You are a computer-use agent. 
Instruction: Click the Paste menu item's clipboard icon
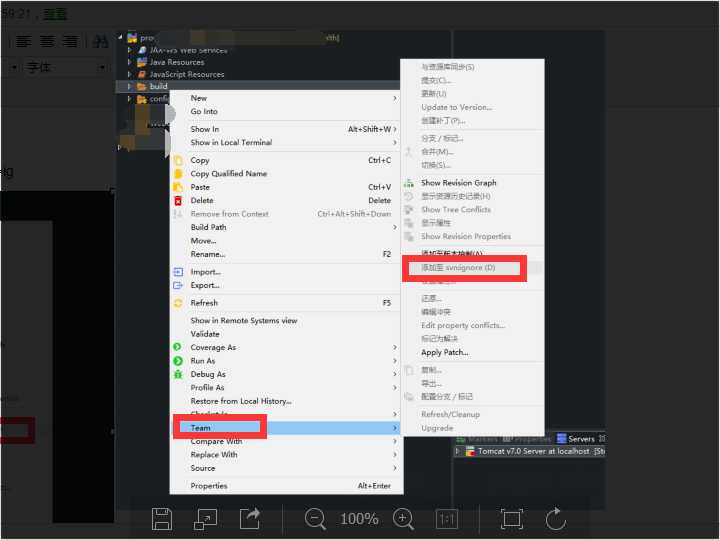point(178,187)
